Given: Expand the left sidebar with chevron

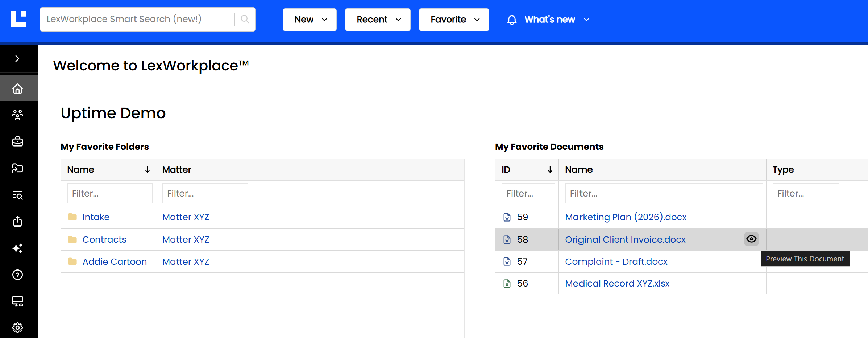Looking at the screenshot, I should (17, 59).
